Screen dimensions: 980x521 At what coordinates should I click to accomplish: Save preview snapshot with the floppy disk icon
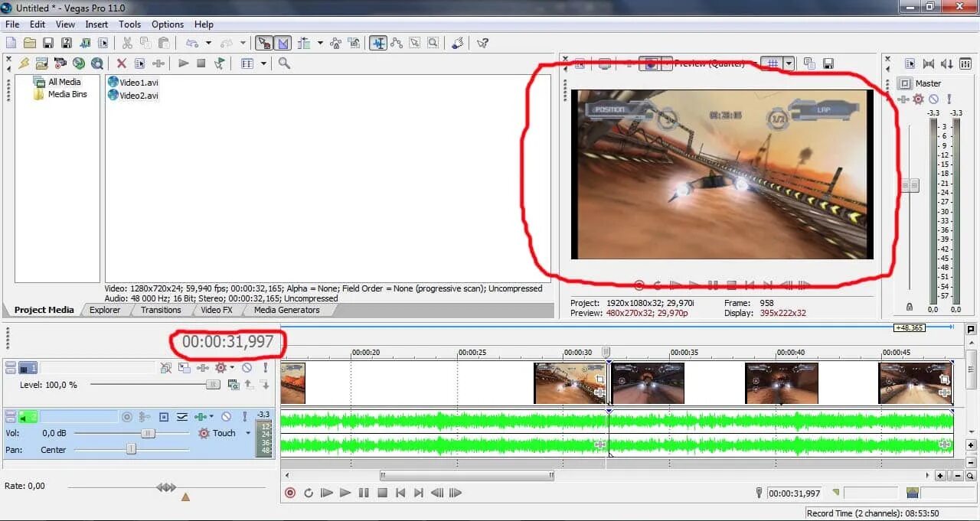[x=828, y=63]
